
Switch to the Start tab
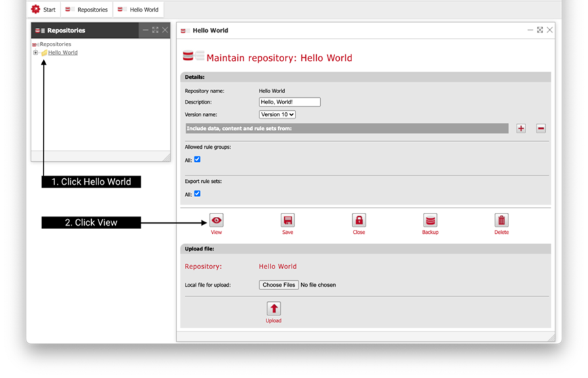point(44,10)
